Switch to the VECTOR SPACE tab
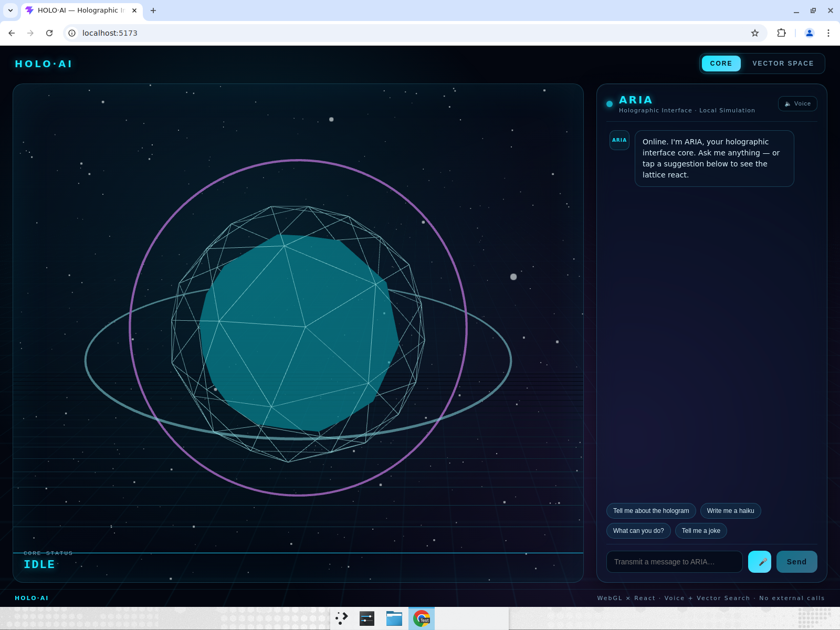Image resolution: width=840 pixels, height=630 pixels. pos(783,64)
